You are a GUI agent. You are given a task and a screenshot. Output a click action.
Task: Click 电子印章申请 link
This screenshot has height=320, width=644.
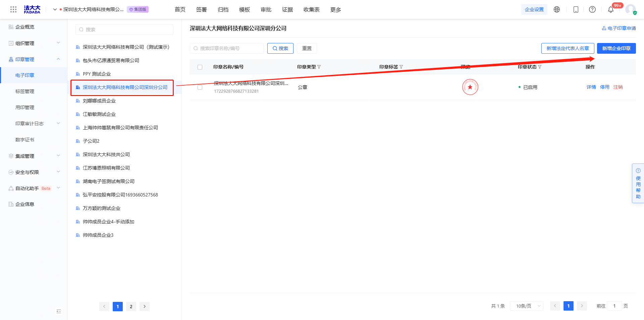(619, 28)
